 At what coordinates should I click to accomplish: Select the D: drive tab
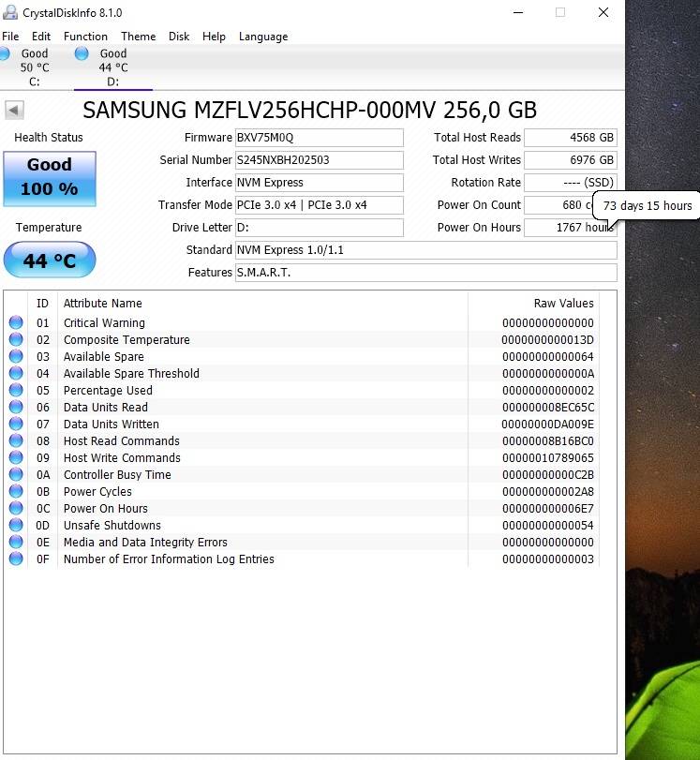[113, 67]
